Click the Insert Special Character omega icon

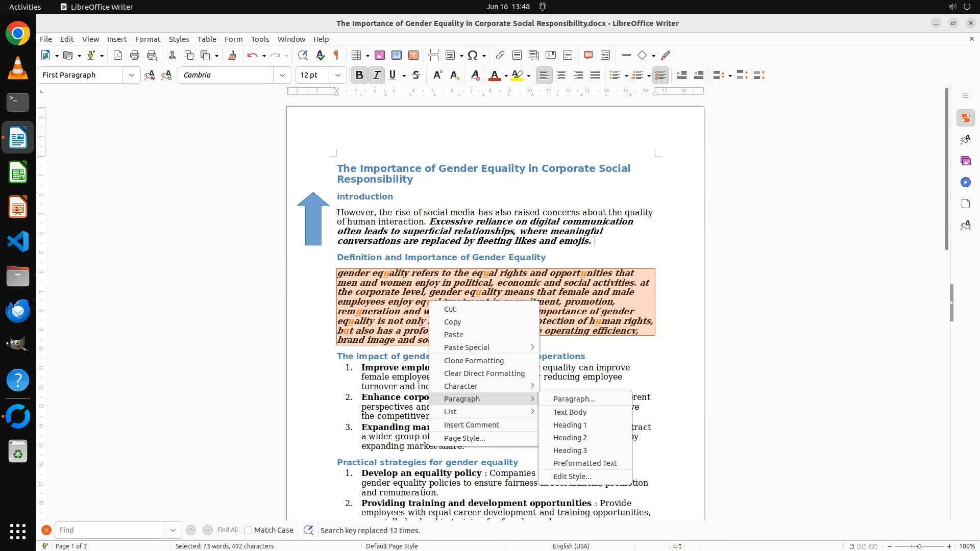473,56
